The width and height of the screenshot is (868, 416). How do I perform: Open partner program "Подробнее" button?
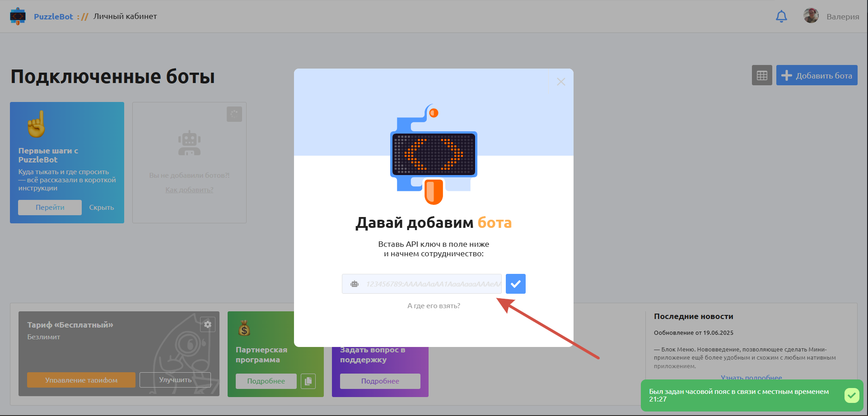click(266, 381)
